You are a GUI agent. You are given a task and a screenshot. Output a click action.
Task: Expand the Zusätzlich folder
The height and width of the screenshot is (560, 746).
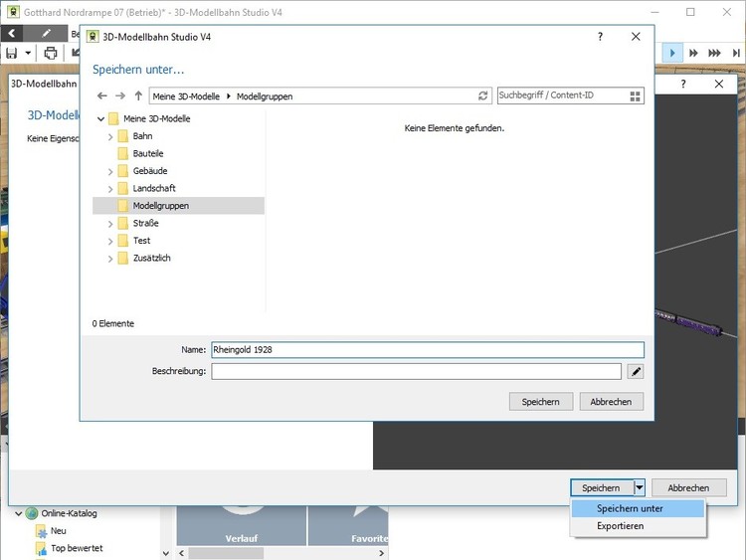[x=110, y=259]
